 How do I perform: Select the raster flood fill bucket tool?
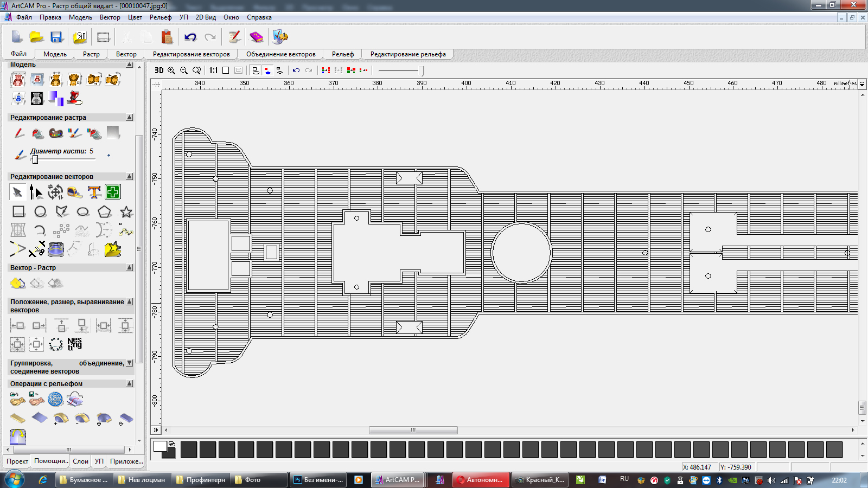tap(37, 133)
